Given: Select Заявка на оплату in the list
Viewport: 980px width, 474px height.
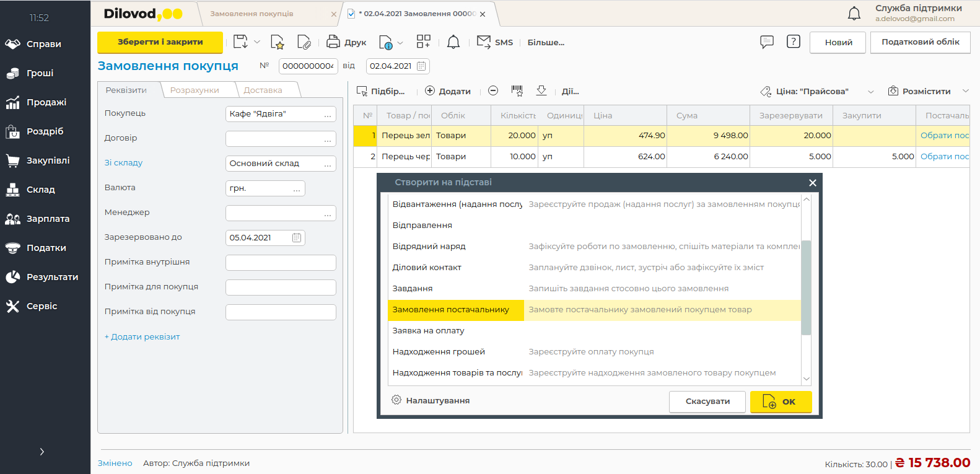Looking at the screenshot, I should 428,331.
